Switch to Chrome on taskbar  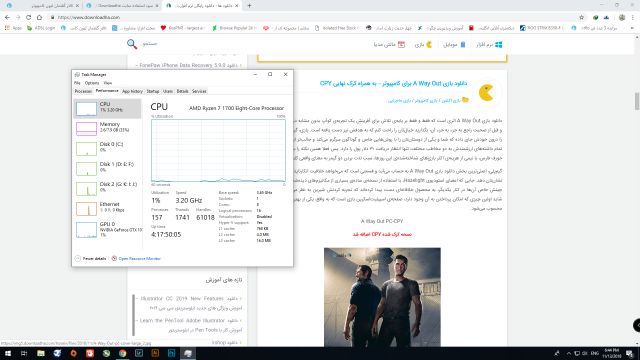(122, 353)
